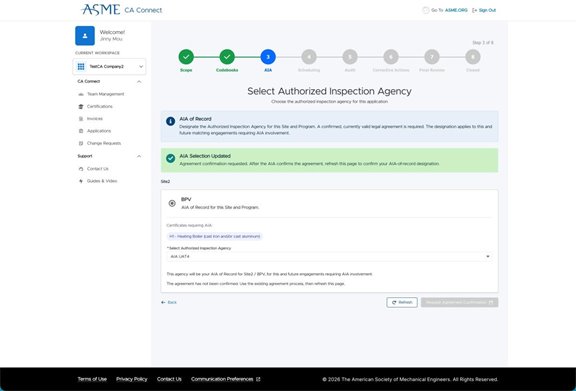This screenshot has height=391, width=576.
Task: Open Change Requests in sidebar
Action: (104, 143)
